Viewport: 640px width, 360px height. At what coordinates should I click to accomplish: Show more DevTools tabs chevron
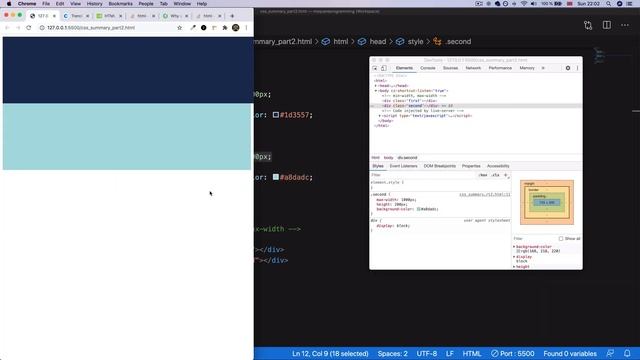click(543, 68)
